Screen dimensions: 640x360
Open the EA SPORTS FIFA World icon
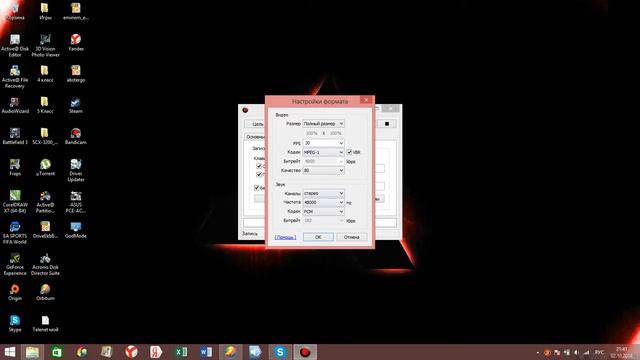(x=15, y=233)
